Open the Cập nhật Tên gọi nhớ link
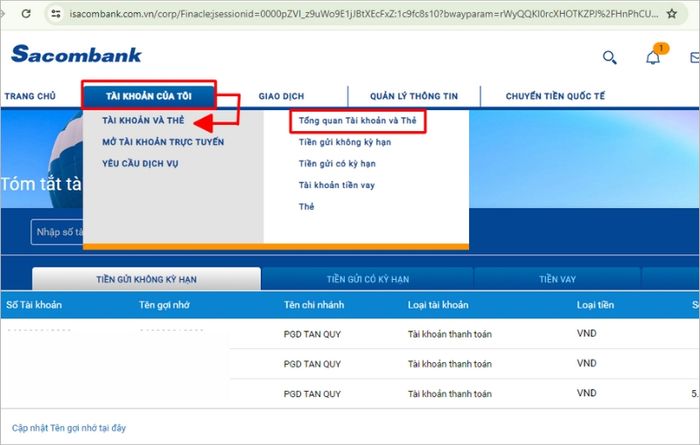 [69, 428]
